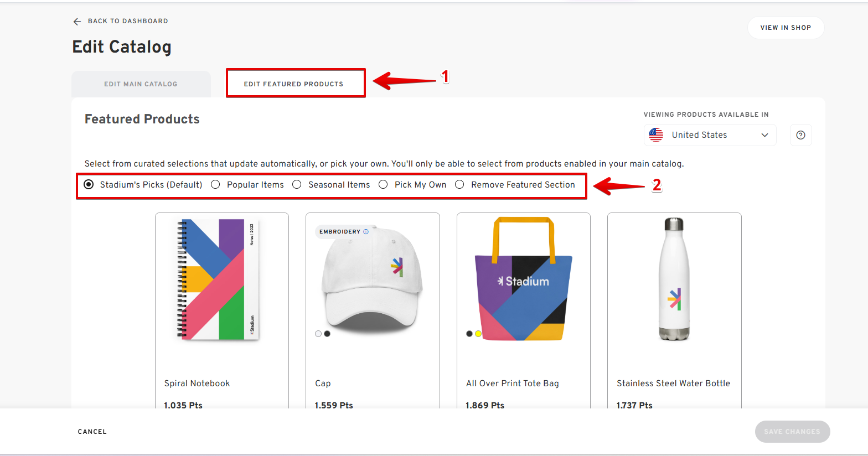Expand the country dropdown chevron
This screenshot has width=868, height=456.
(x=764, y=135)
